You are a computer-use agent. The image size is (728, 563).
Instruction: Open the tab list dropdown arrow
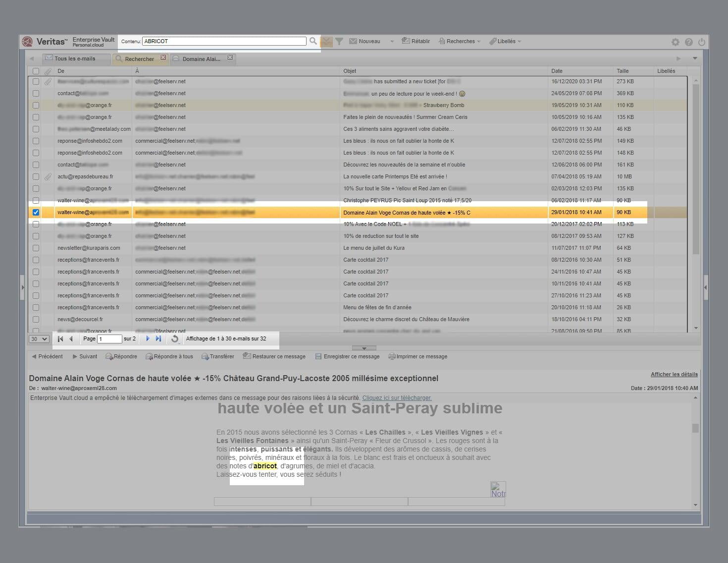tap(695, 58)
